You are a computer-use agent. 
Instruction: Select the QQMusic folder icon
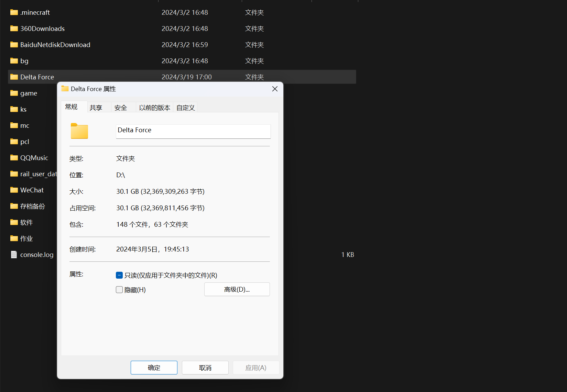[x=14, y=158]
